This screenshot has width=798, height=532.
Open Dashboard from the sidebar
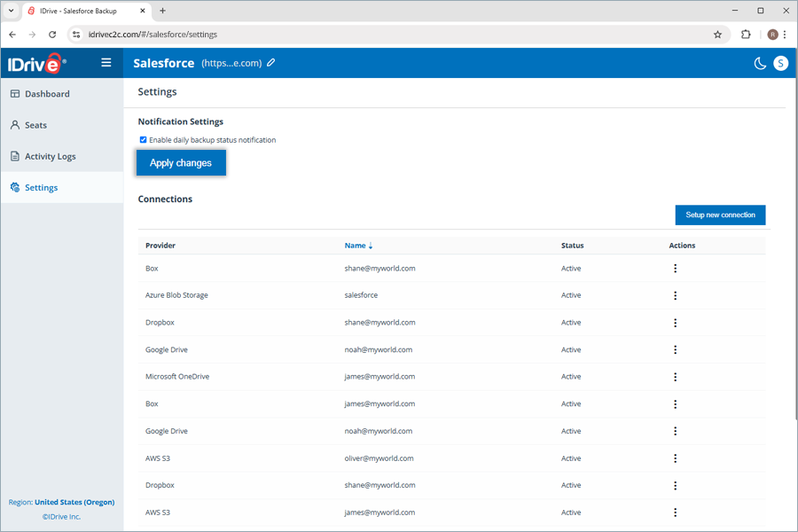47,94
